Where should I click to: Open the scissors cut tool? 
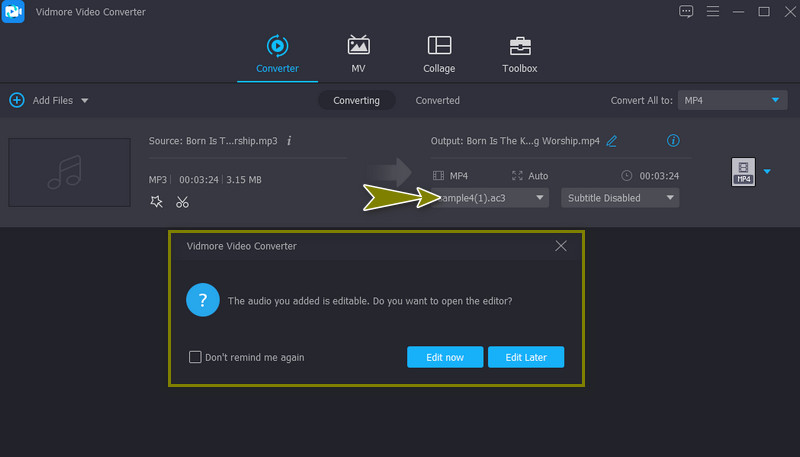coord(182,202)
